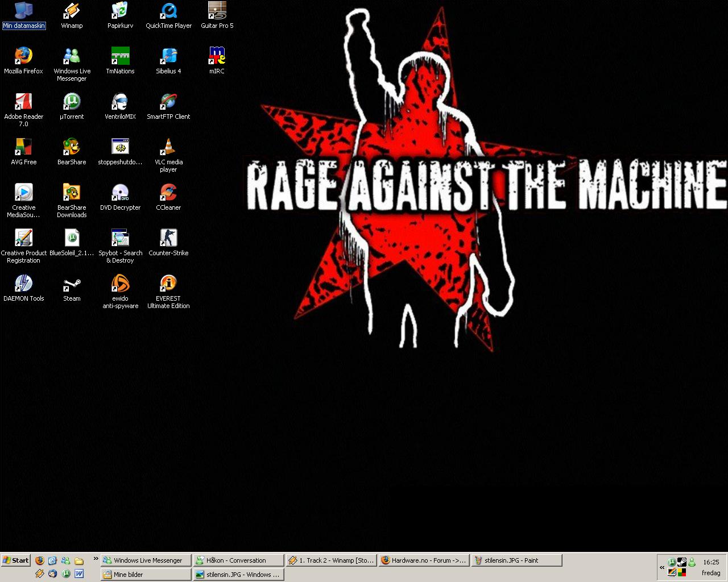Select the Min datamaskin desktop icon

[x=23, y=15]
